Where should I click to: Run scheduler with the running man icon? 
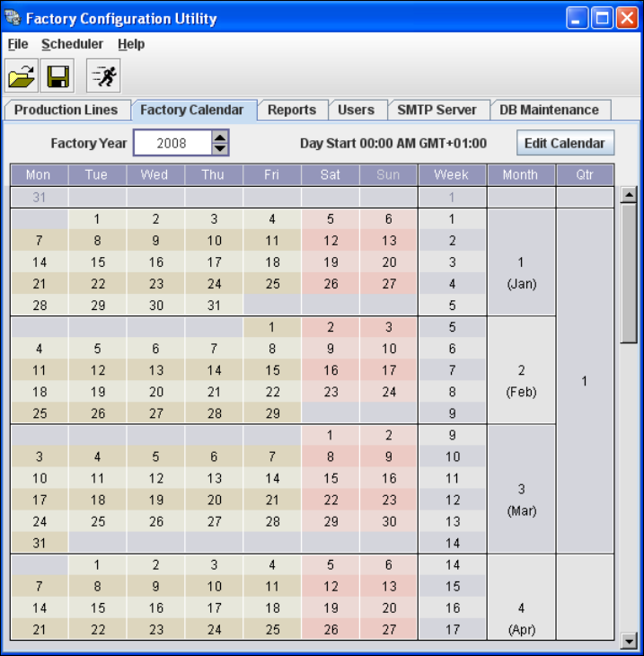(103, 76)
